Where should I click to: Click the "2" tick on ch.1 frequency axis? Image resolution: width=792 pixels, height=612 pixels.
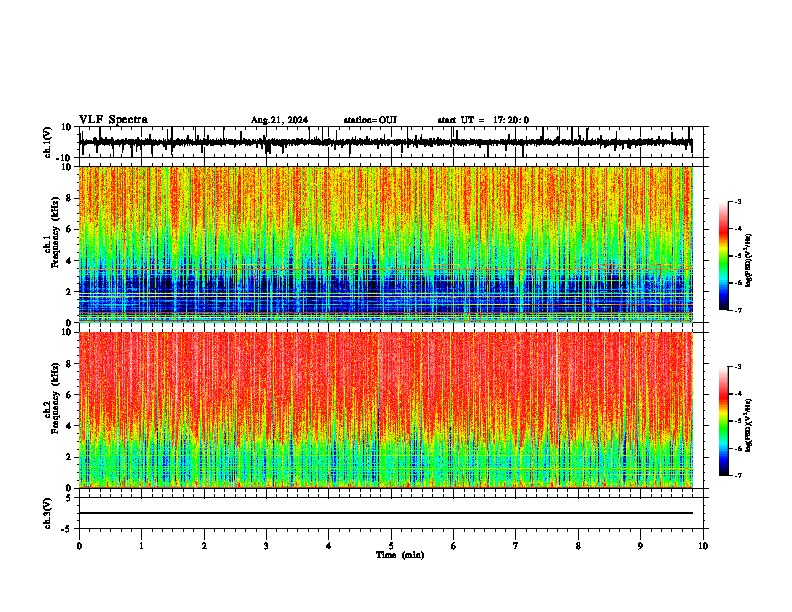70,292
